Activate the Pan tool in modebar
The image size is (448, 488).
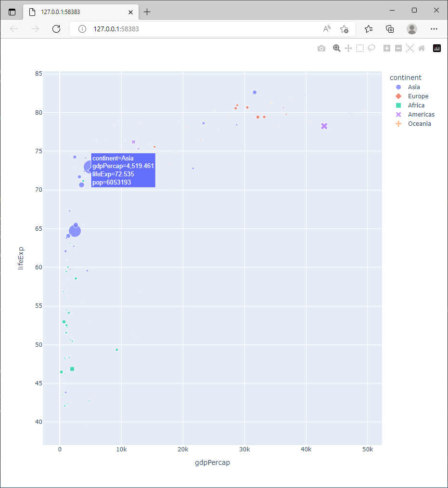click(x=348, y=48)
